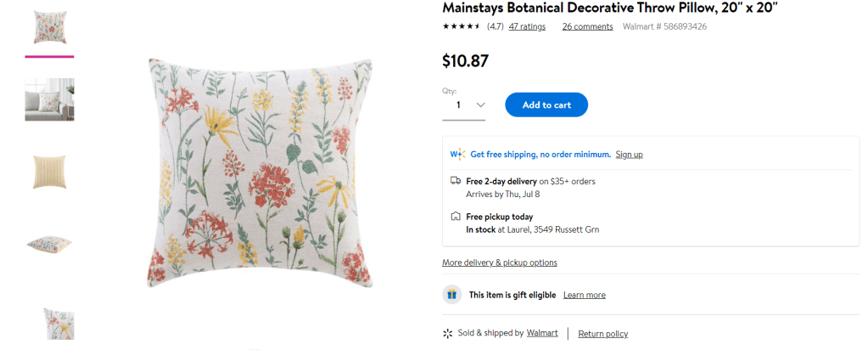Click the Walmart+ spark icon

456,155
